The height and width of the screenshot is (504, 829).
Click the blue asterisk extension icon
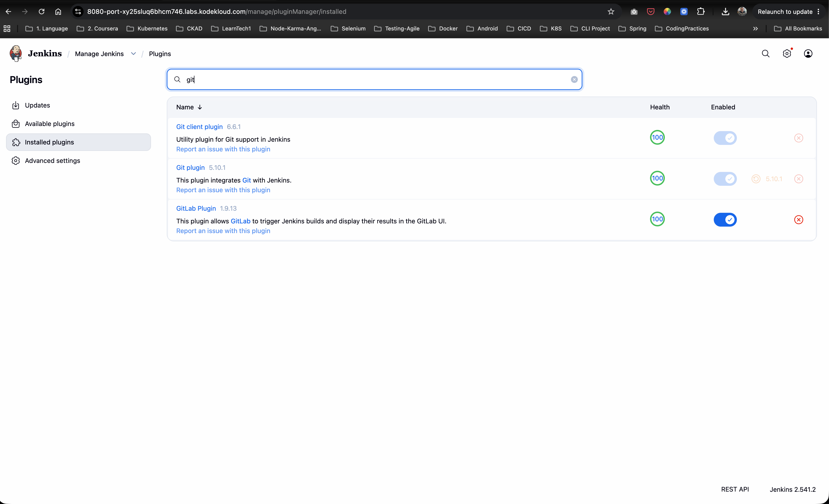click(684, 12)
